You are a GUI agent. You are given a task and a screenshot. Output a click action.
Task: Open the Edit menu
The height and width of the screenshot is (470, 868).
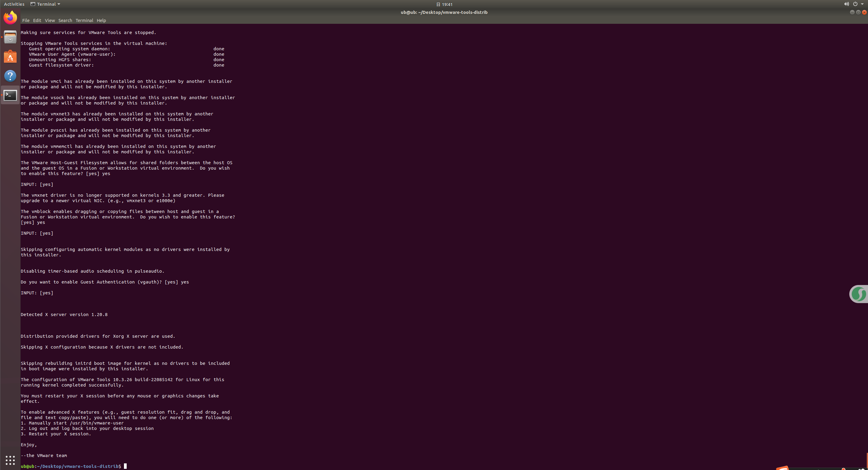point(37,20)
